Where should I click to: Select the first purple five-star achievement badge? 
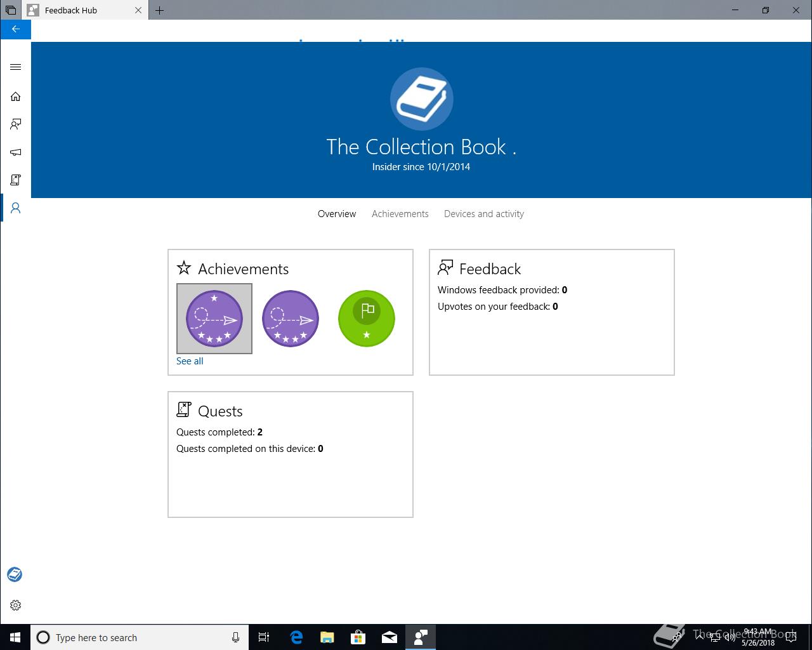pyautogui.click(x=214, y=319)
